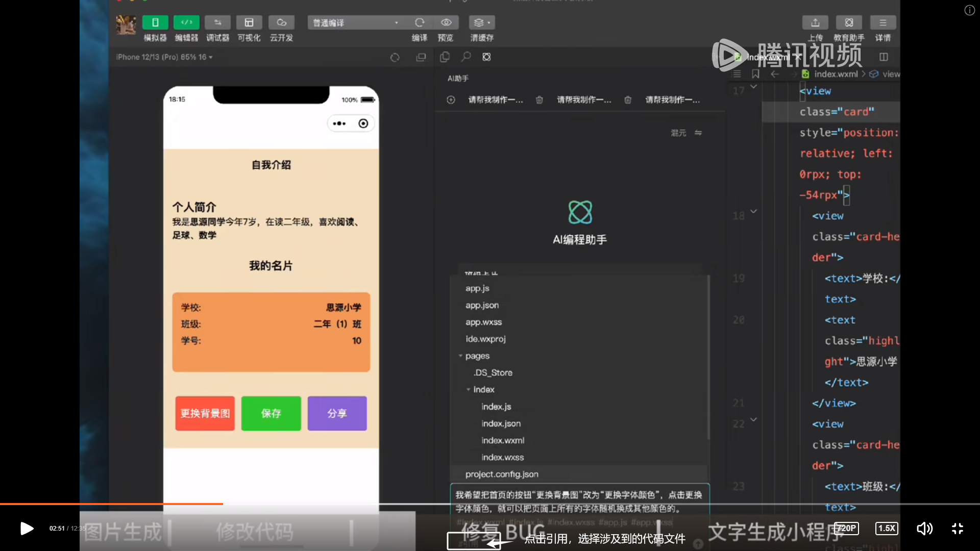Toggle the 编辑器 editor panel button
The height and width of the screenshot is (551, 980).
pyautogui.click(x=186, y=22)
